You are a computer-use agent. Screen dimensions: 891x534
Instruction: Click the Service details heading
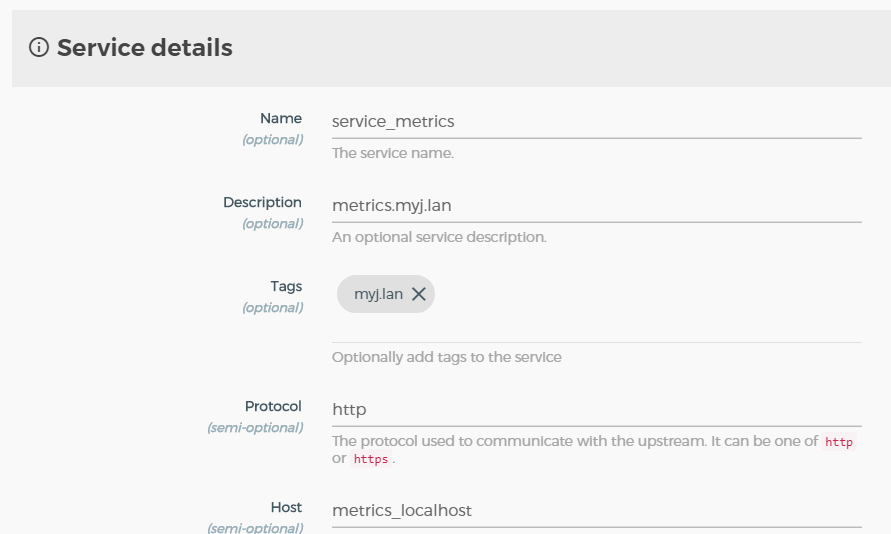[144, 48]
